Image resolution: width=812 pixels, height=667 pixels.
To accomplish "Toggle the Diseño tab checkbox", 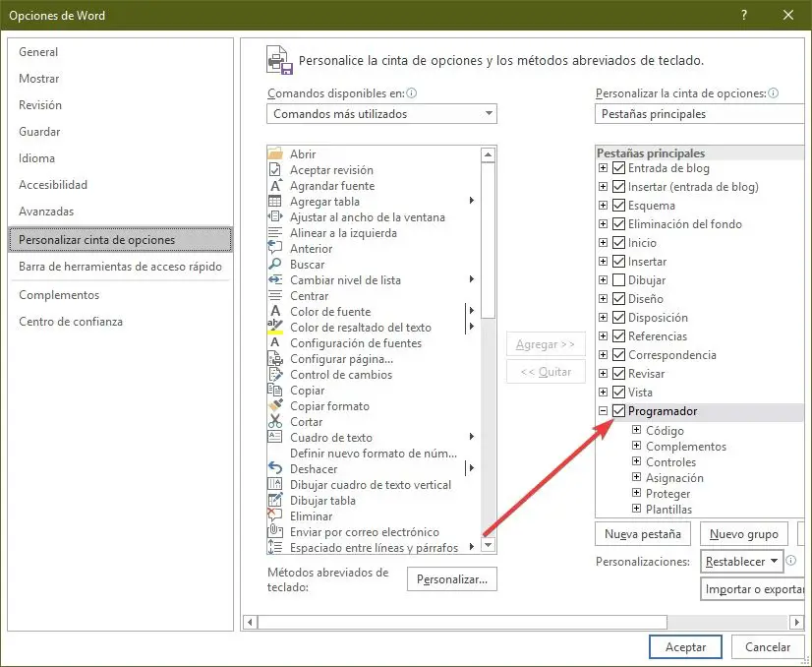I will click(x=618, y=298).
